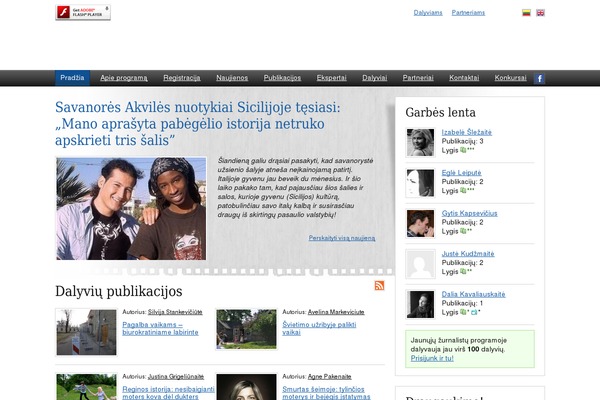Image resolution: width=600 pixels, height=400 pixels.
Task: Click the 'Garbės lenta' heading
Action: (440, 113)
